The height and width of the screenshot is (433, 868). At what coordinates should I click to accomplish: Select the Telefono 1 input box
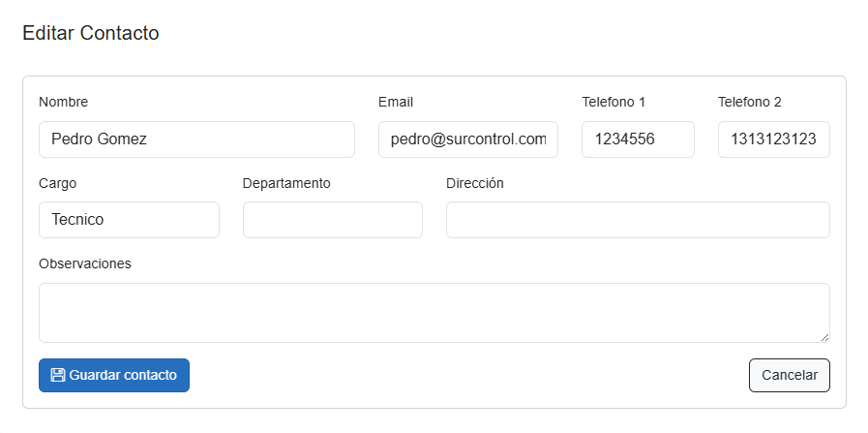click(x=638, y=139)
